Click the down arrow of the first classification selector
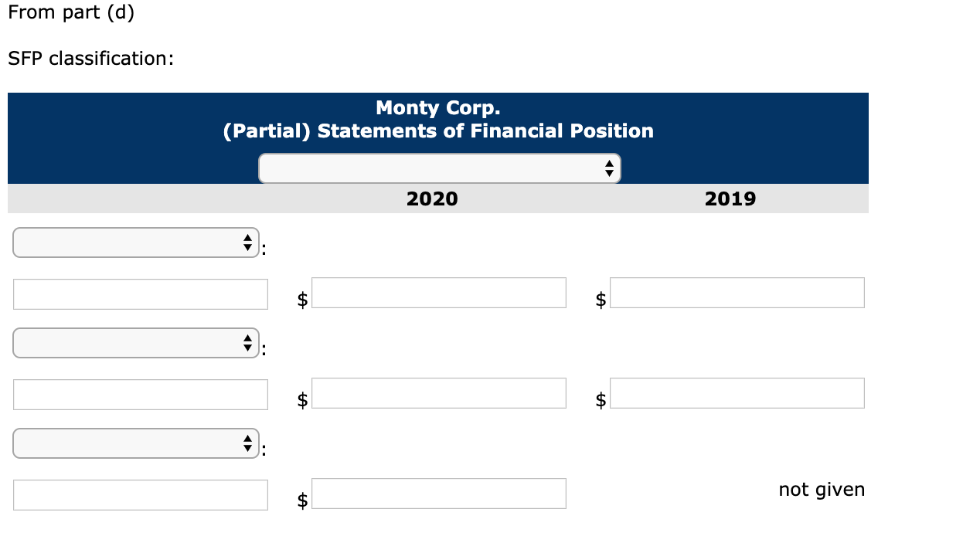Image resolution: width=980 pixels, height=536 pixels. [x=247, y=247]
